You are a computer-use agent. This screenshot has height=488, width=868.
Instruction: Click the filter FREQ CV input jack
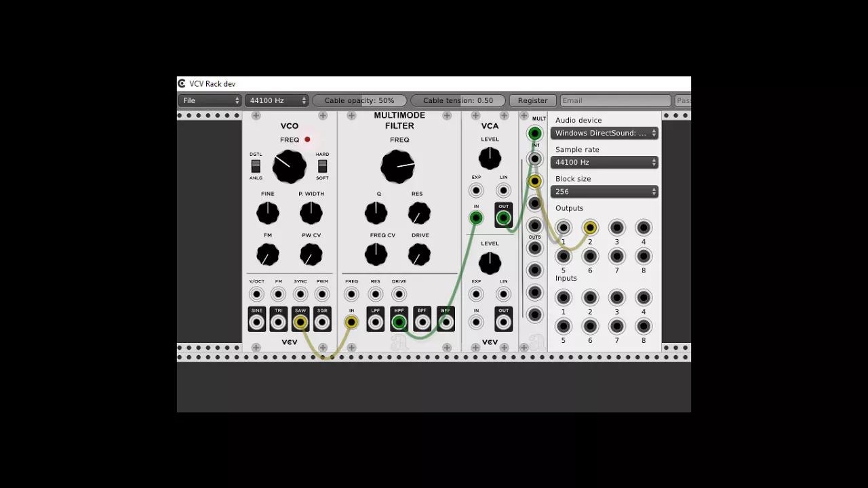[351, 294]
